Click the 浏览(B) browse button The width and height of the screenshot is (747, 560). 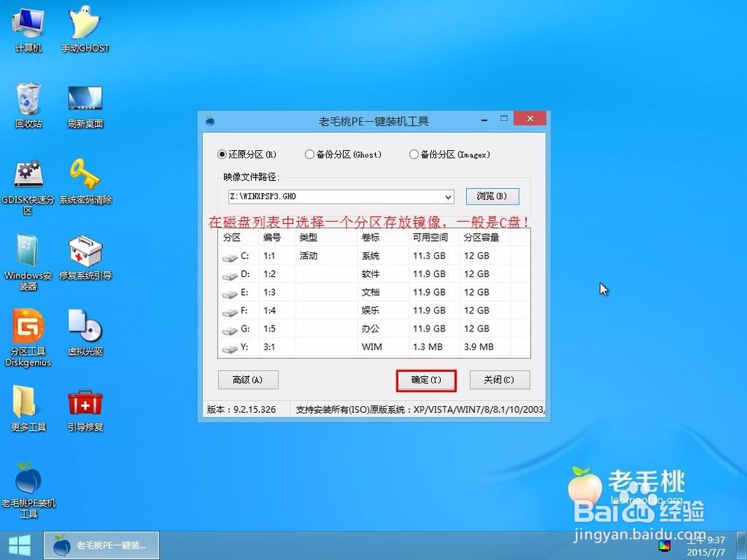click(x=492, y=196)
